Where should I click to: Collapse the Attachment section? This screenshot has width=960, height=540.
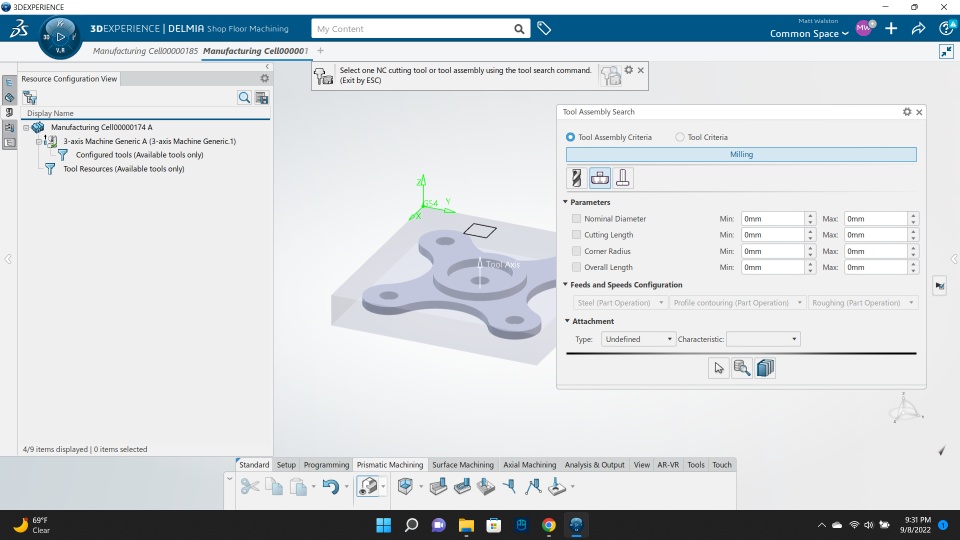pos(567,321)
